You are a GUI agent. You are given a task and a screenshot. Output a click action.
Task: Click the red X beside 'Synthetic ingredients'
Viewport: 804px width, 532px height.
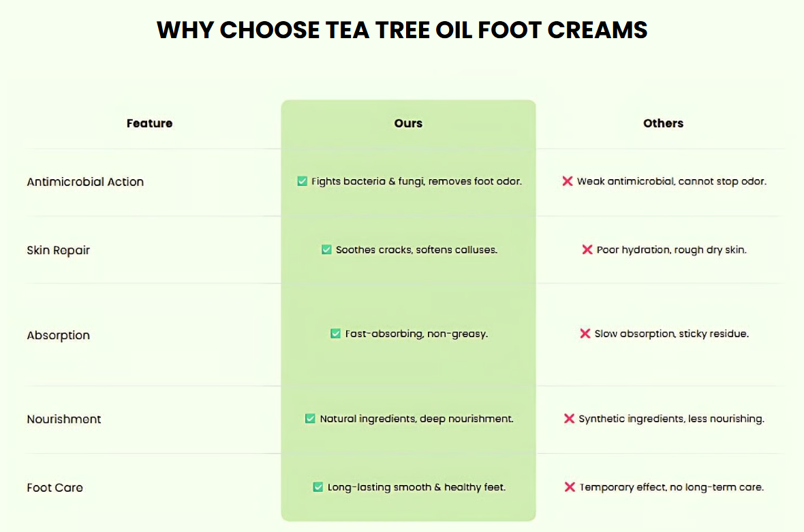pos(569,419)
